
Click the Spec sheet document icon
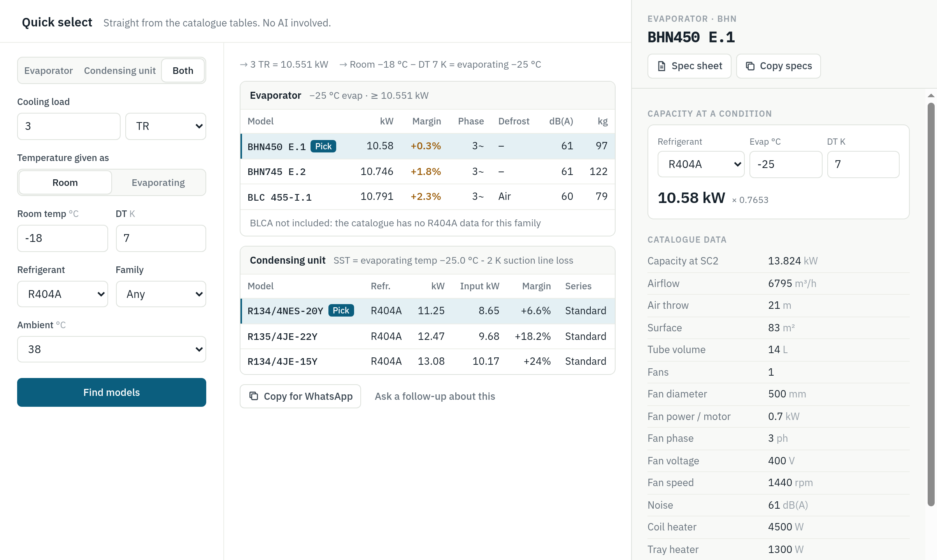(661, 66)
